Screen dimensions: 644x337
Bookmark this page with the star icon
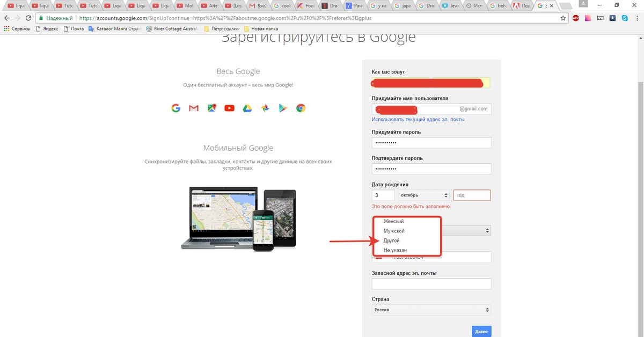(563, 18)
